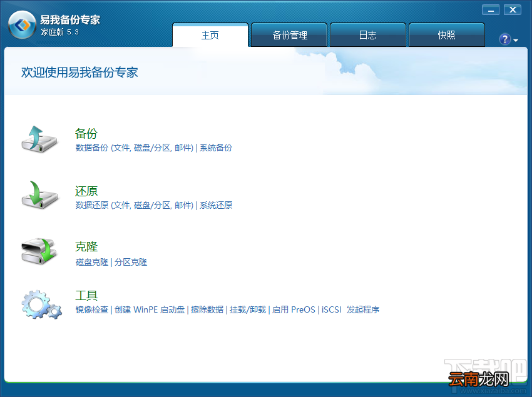532x397 pixels.
Task: Launch 磁盘克隆
Action: coord(92,262)
